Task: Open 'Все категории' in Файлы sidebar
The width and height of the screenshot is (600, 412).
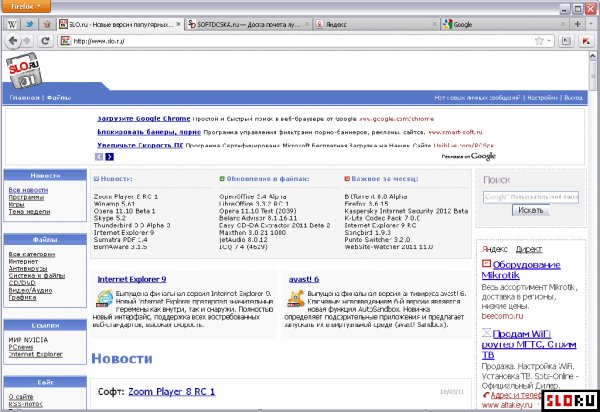Action: coord(32,254)
